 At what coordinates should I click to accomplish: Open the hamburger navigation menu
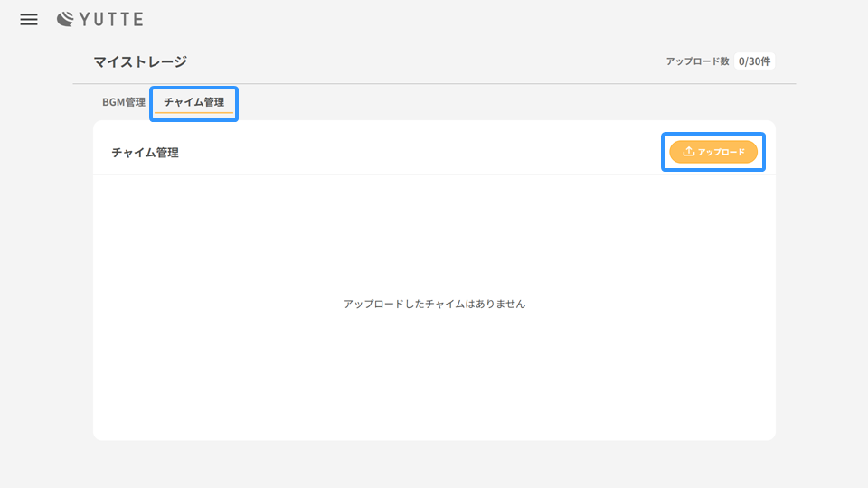tap(29, 20)
